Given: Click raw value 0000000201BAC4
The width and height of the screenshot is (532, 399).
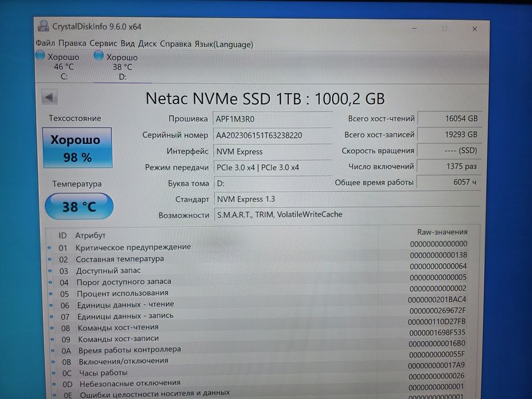Looking at the screenshot, I should pos(437,299).
